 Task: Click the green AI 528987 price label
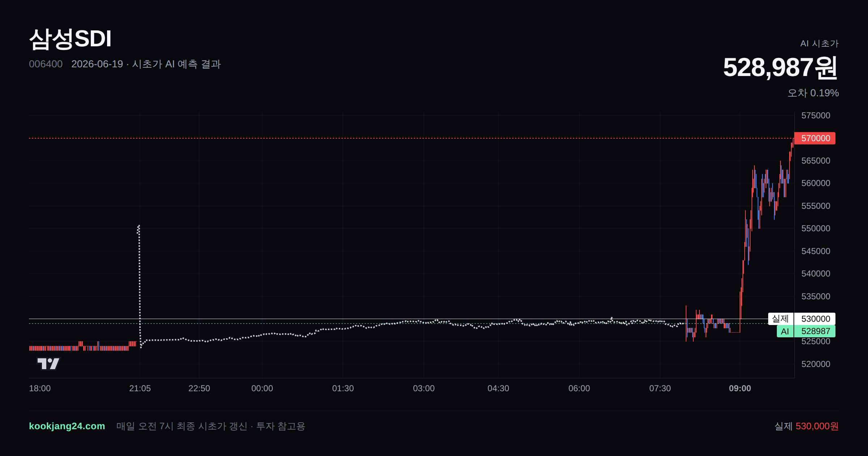pos(806,331)
